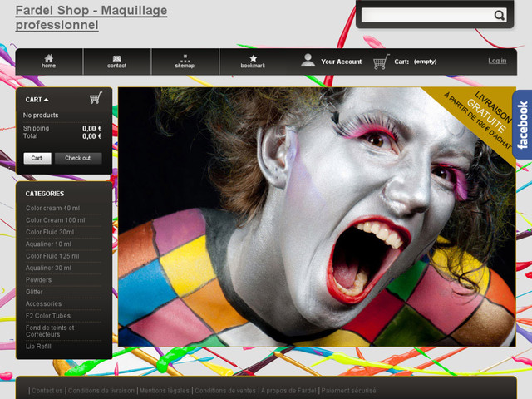Click the home icon in navigation bar
The image size is (532, 399).
click(49, 58)
